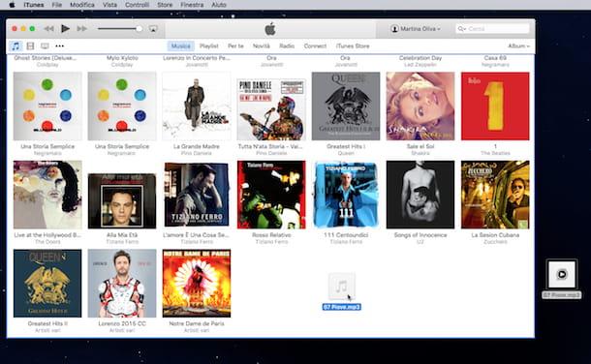
Task: Open the Vista menu
Action: (x=109, y=5)
